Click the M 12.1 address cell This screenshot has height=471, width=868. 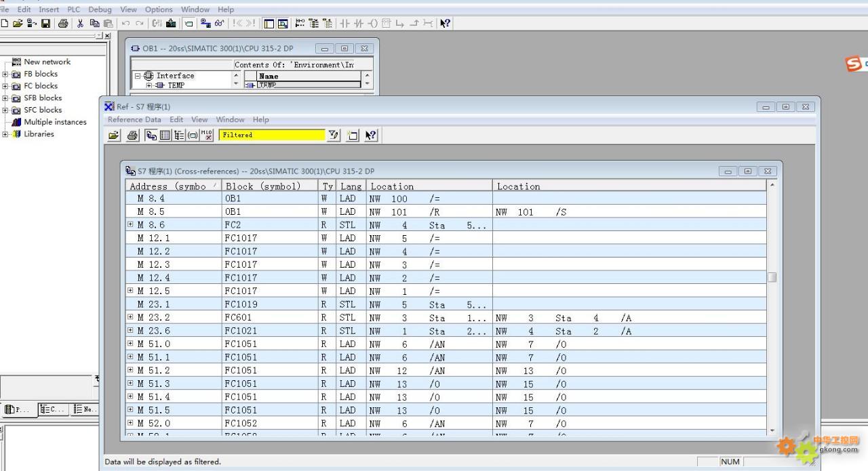point(153,238)
